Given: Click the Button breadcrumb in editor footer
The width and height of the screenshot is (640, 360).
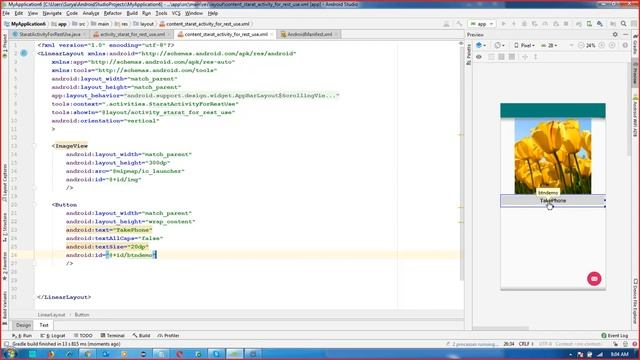Looking at the screenshot, I should coord(82,315).
